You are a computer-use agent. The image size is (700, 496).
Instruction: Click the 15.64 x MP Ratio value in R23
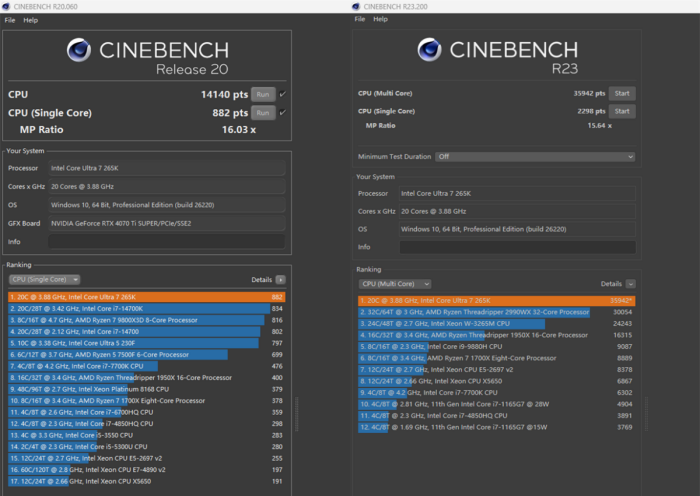[600, 126]
